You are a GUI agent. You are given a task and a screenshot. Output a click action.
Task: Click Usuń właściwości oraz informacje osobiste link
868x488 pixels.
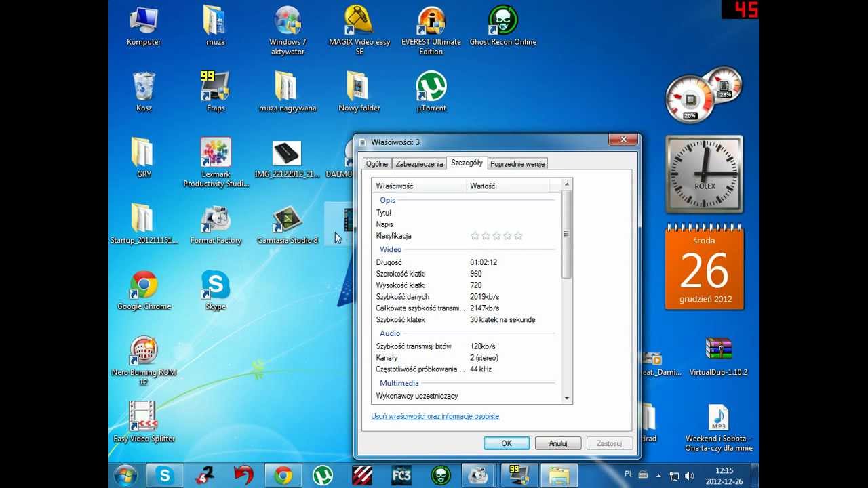pos(435,416)
